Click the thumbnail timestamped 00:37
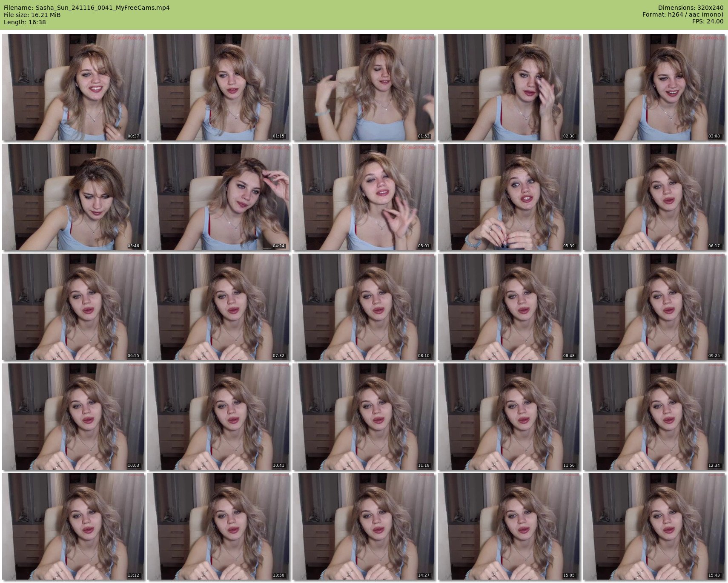728x583 pixels. tap(73, 87)
